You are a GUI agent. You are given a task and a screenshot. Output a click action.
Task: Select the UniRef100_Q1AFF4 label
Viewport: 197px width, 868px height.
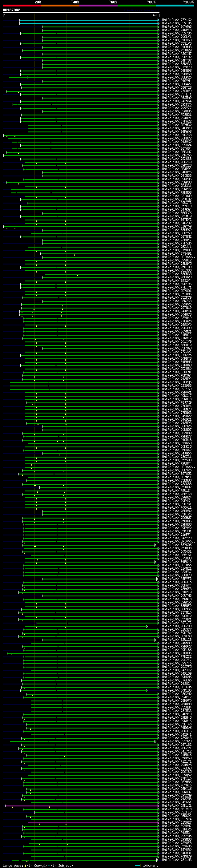tap(177, 535)
